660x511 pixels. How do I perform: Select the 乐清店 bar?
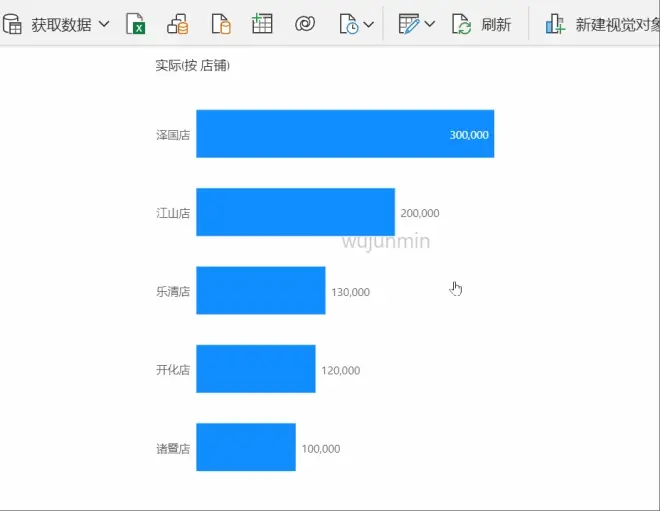[x=261, y=290]
